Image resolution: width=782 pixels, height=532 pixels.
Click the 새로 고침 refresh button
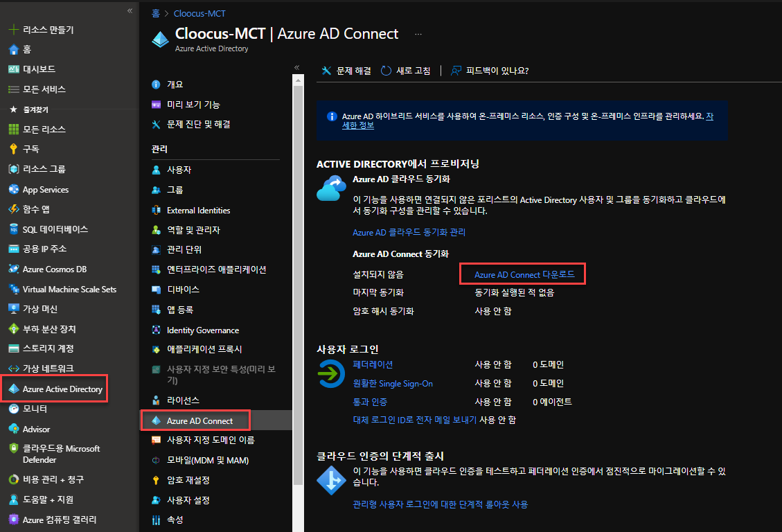click(x=405, y=71)
